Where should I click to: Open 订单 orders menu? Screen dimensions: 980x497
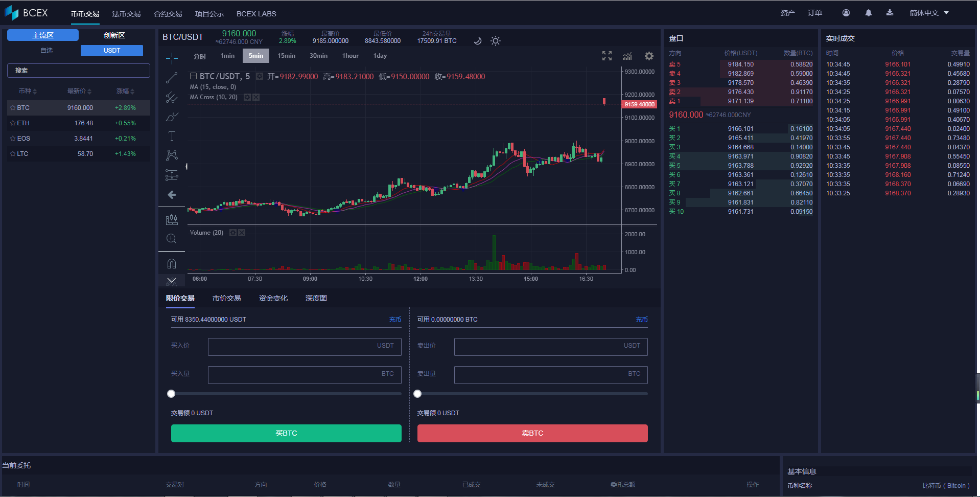(x=814, y=13)
